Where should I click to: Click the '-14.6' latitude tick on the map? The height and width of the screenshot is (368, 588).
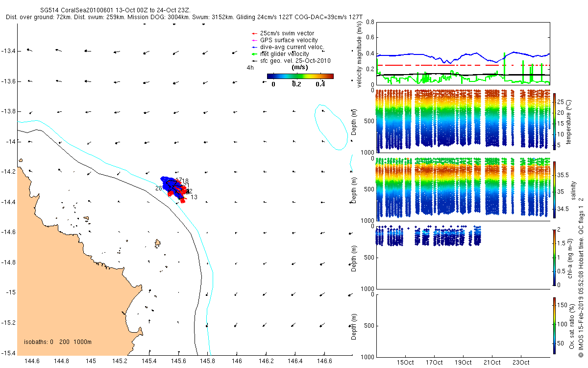tap(8, 232)
